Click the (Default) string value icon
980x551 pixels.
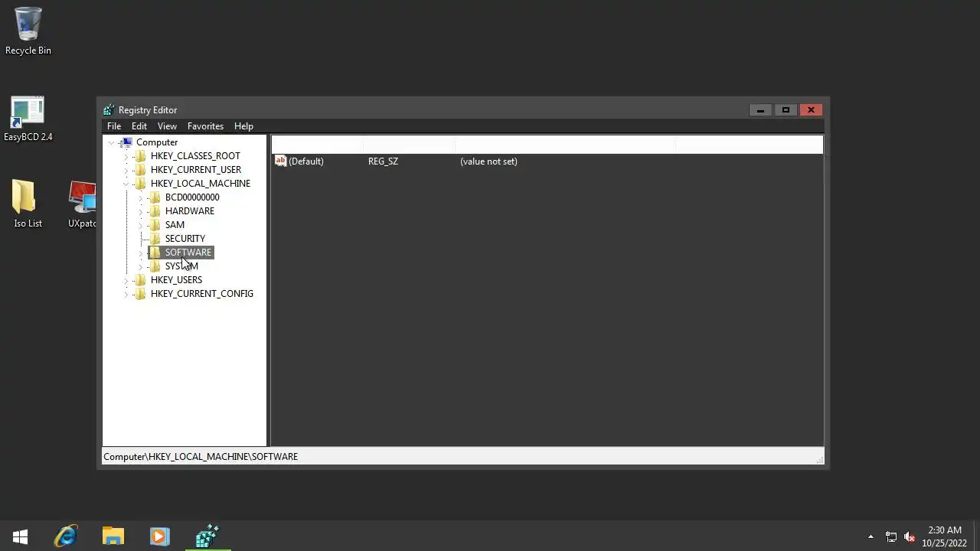[280, 161]
